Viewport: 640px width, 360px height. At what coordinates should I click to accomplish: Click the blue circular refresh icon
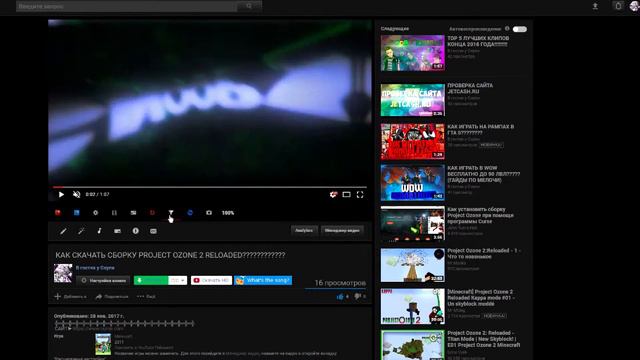190,213
